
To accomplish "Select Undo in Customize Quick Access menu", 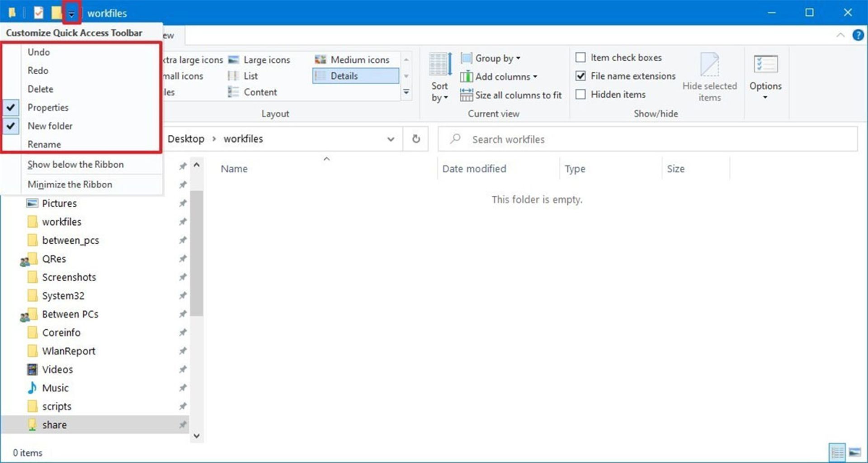I will tap(39, 52).
